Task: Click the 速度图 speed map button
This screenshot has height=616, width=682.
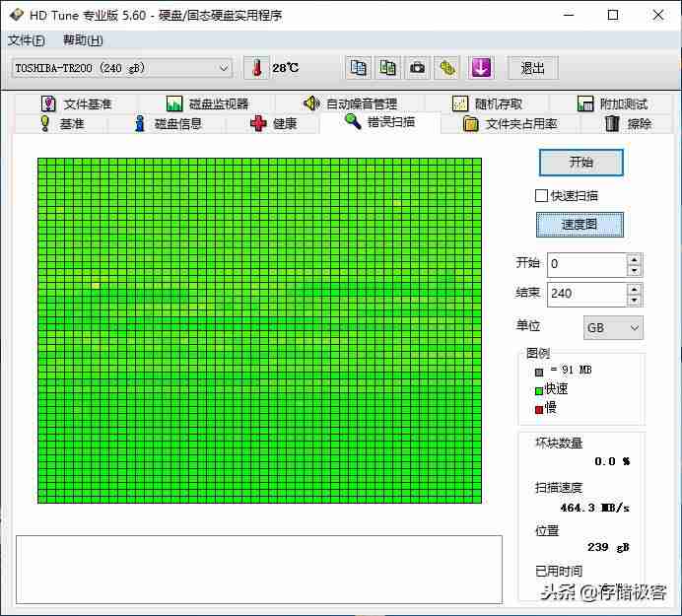Action: [580, 225]
